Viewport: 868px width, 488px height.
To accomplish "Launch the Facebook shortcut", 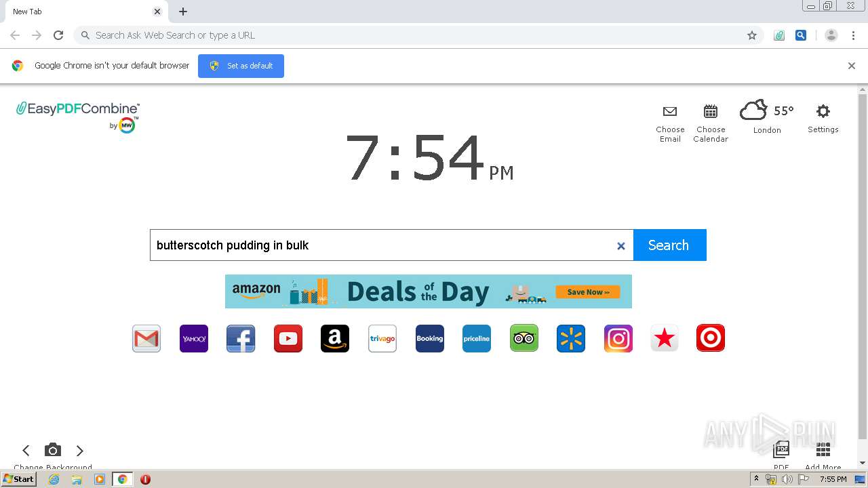I will click(x=241, y=338).
